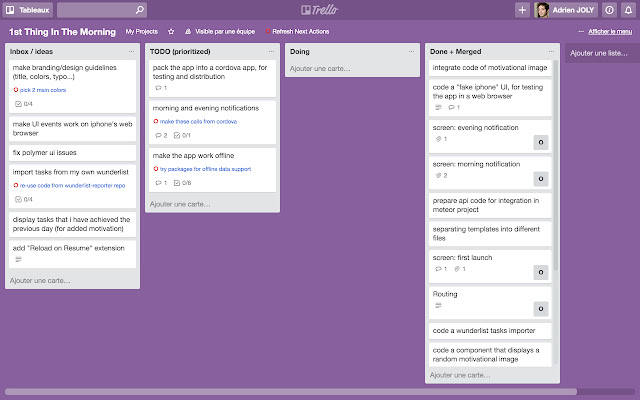This screenshot has width=640, height=400.
Task: Open Adrien JOLY profile avatar
Action: coord(542,10)
